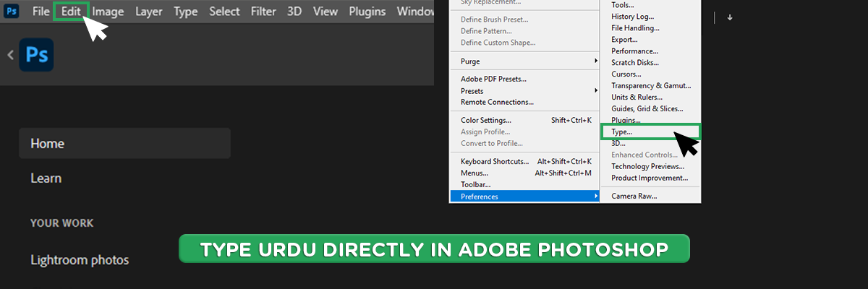Click the Photoshop logo in menu bar
The height and width of the screenshot is (289, 868).
pos(12,11)
